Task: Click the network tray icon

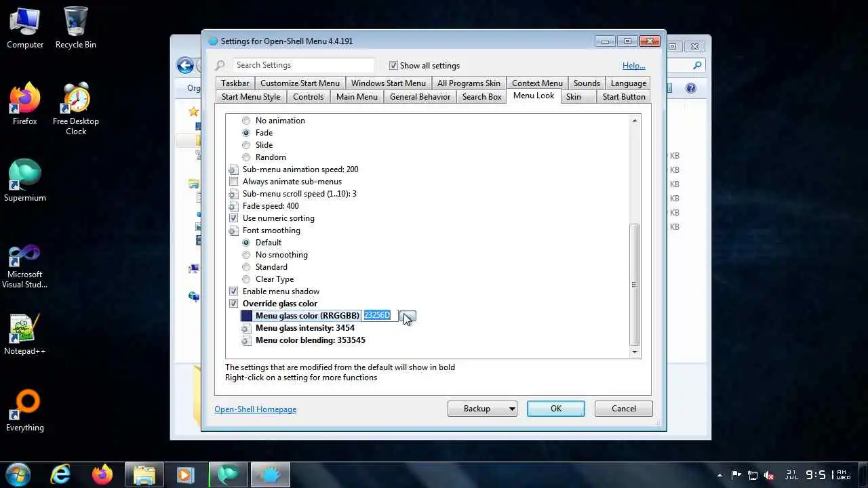Action: (x=753, y=475)
